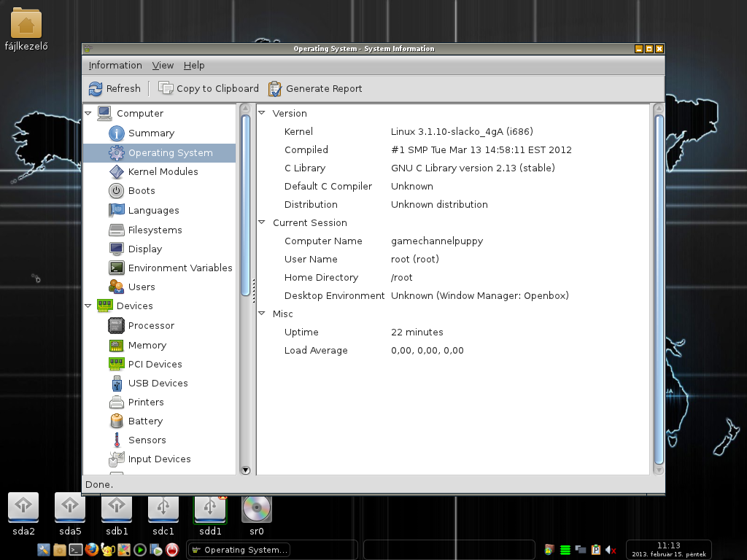Screen dimensions: 747x560
Task: Select the Operating System entry
Action: click(x=160, y=153)
